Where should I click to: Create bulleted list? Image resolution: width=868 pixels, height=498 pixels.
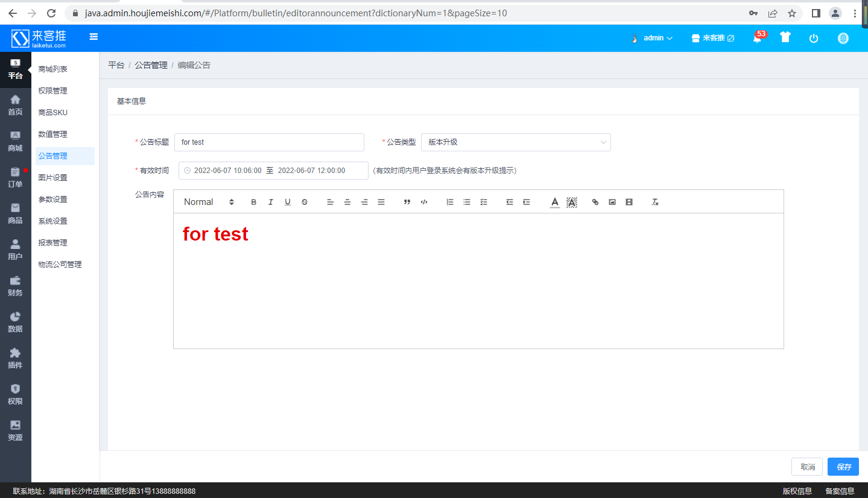tap(467, 202)
